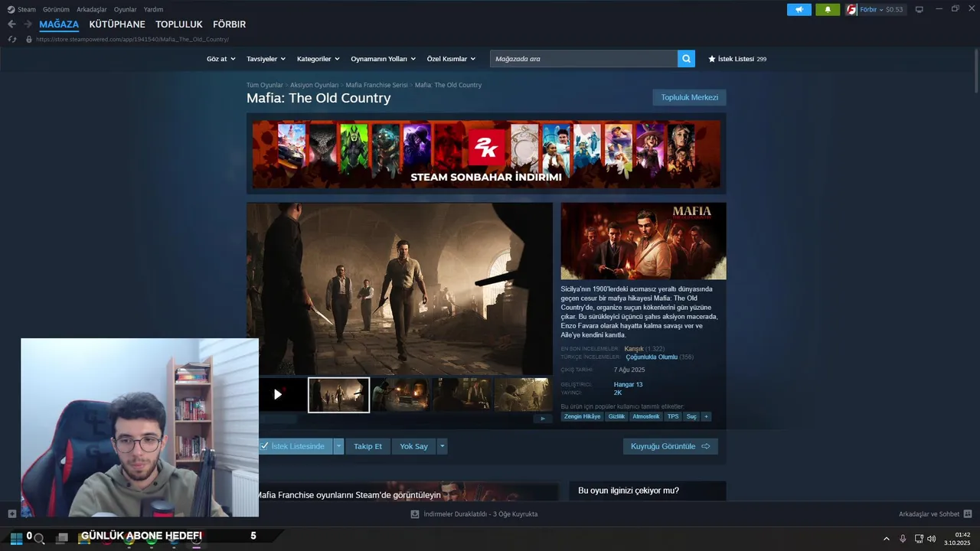
Task: Click the Yok Say button
Action: click(413, 446)
